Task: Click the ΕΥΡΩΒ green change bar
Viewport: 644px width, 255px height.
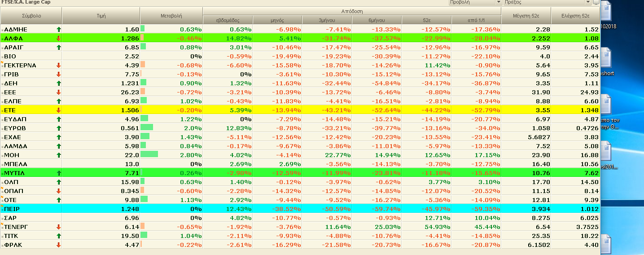Action: tap(147, 128)
